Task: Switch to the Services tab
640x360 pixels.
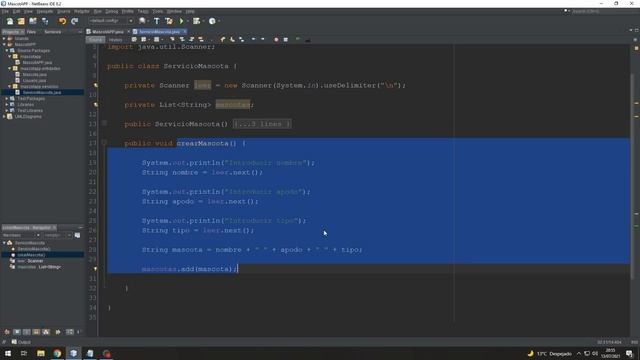Action: click(x=53, y=32)
